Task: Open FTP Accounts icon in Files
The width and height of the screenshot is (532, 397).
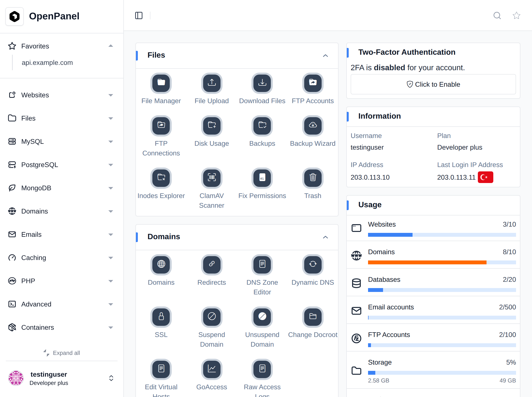Action: [313, 83]
